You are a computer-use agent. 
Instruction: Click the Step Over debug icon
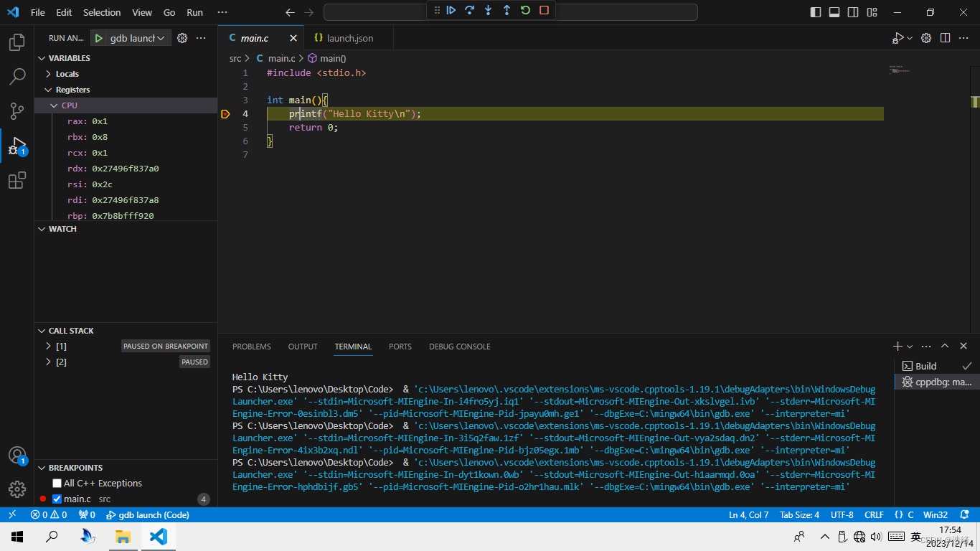click(x=469, y=10)
